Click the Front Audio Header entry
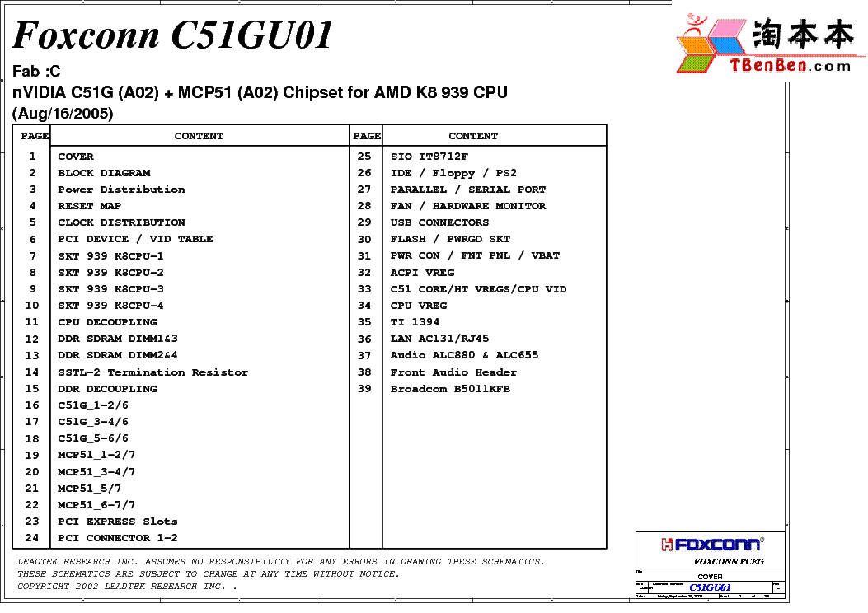 [453, 372]
